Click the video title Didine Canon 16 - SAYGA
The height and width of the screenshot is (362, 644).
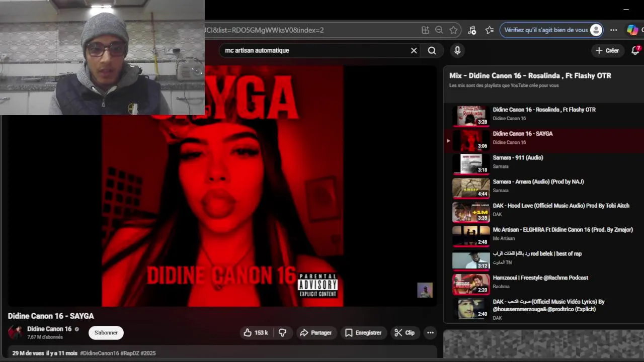click(51, 316)
